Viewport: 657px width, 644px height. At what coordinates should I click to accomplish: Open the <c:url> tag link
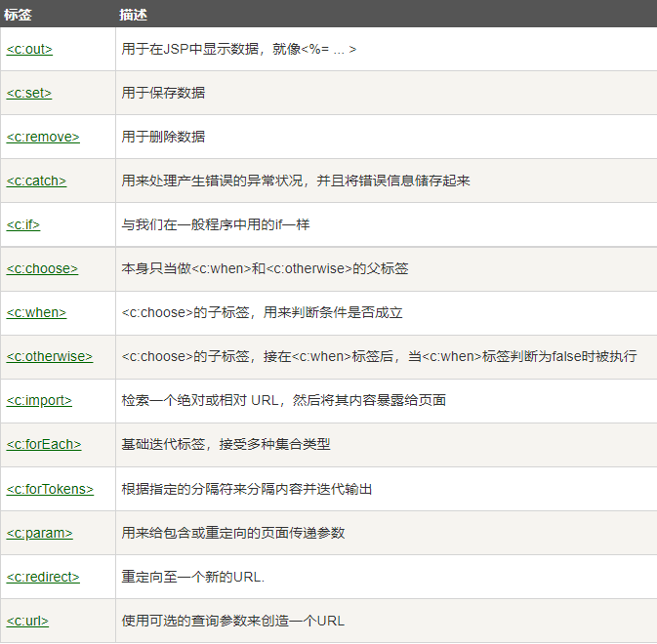pyautogui.click(x=27, y=621)
